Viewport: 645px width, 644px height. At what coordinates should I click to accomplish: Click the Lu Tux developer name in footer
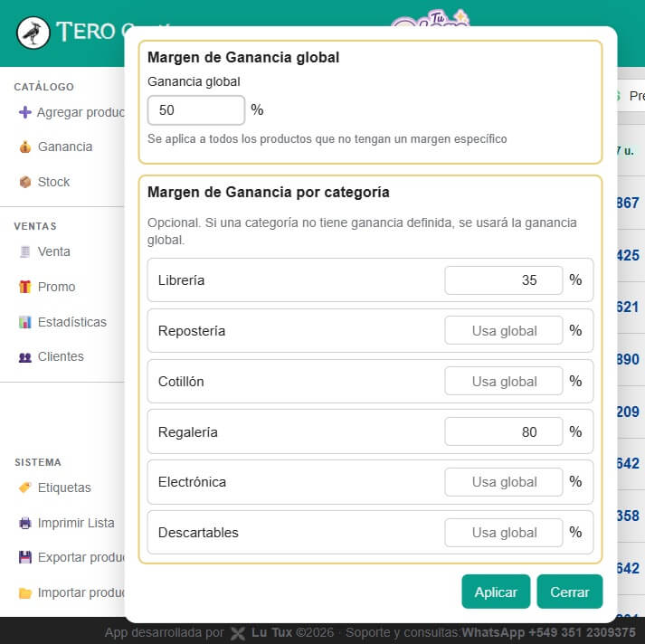(x=271, y=632)
